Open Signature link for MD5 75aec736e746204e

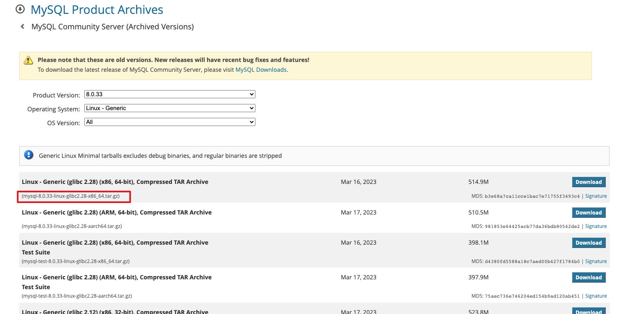[x=596, y=296]
